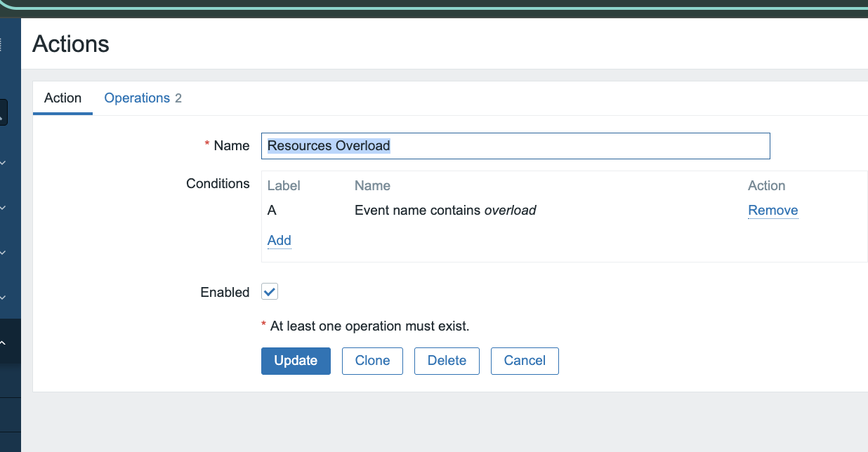The width and height of the screenshot is (868, 452).
Task: Cancel editing the action
Action: pyautogui.click(x=525, y=361)
